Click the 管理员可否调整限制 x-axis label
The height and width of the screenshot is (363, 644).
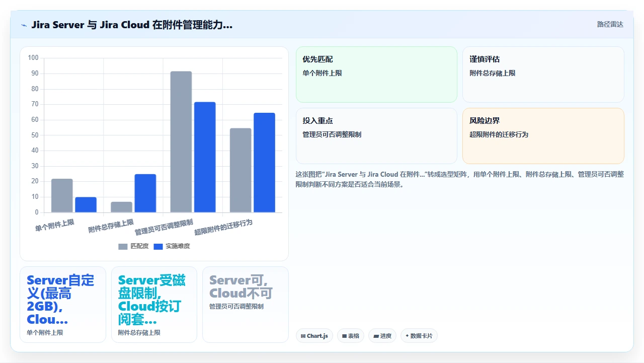tap(164, 227)
